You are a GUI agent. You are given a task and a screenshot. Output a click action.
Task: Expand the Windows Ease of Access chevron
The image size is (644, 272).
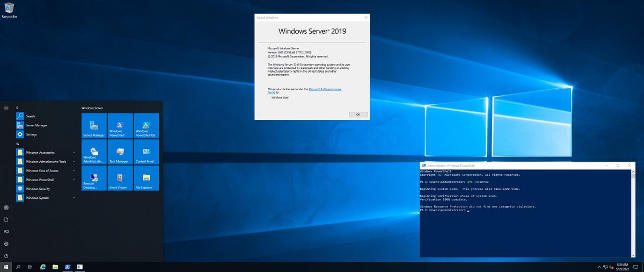tap(74, 170)
